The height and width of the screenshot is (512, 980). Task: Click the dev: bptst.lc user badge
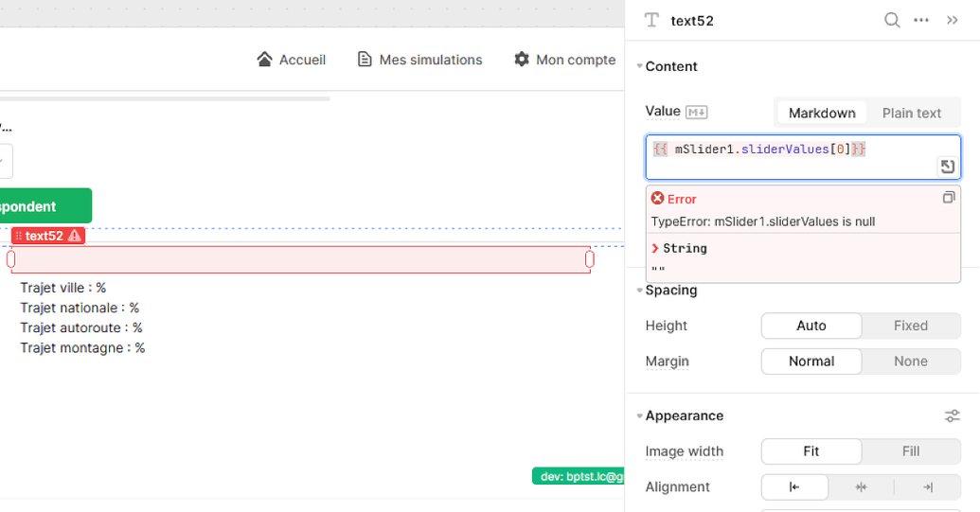[x=579, y=476]
